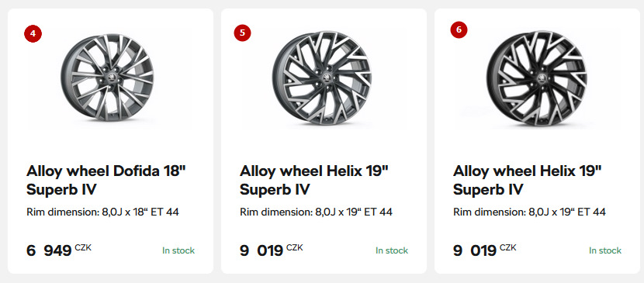Click the 9 019 CZK price in card 5
The width and height of the screenshot is (644, 283).
[271, 250]
